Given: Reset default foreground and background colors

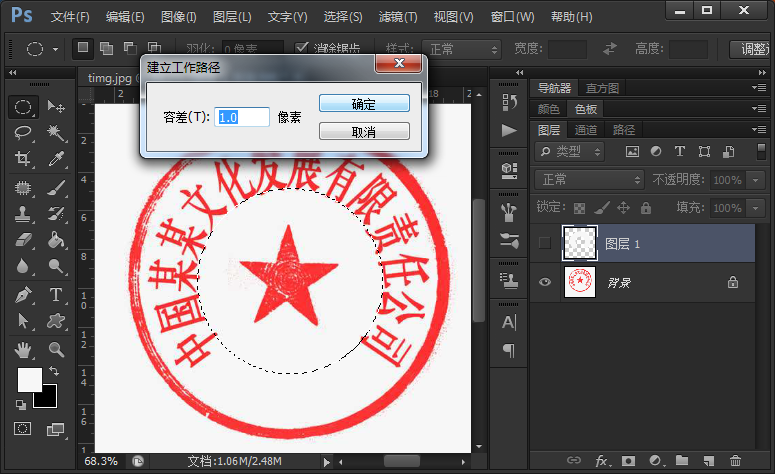Looking at the screenshot, I should pos(20,405).
